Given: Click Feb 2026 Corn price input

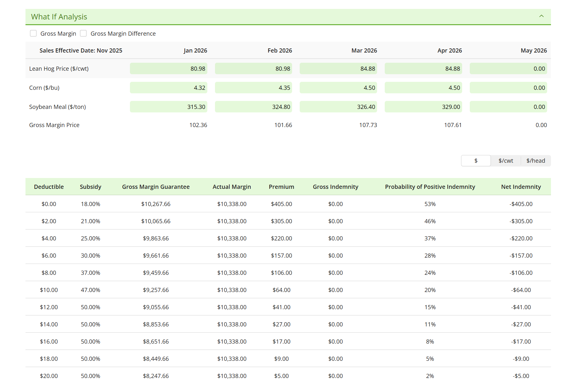Looking at the screenshot, I should 253,88.
